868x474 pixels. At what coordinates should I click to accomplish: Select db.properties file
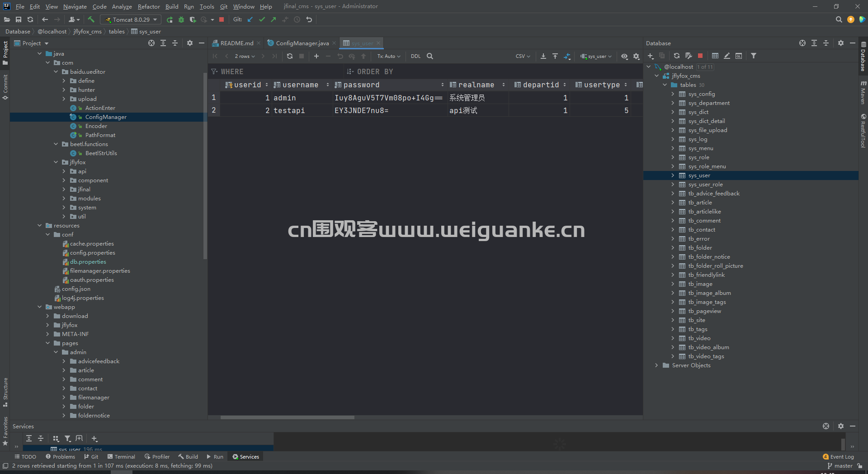(x=88, y=261)
